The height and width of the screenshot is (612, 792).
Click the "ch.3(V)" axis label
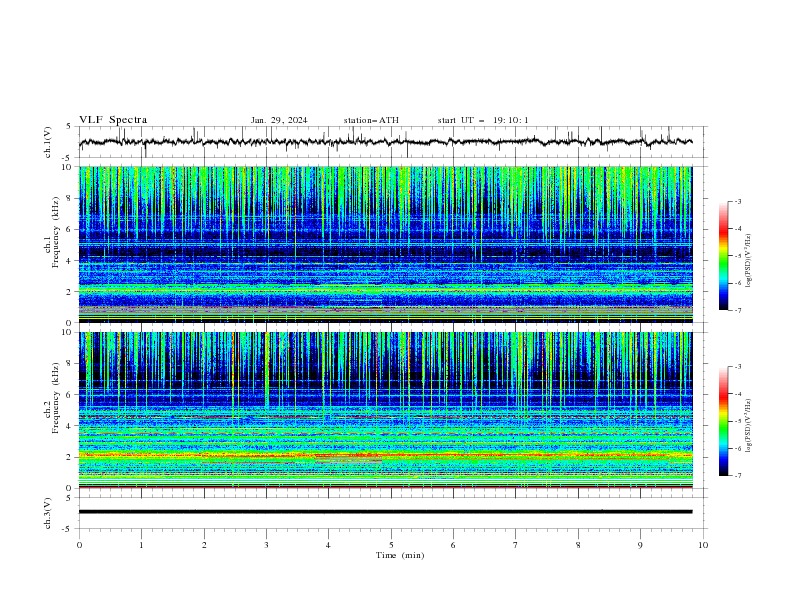48,513
